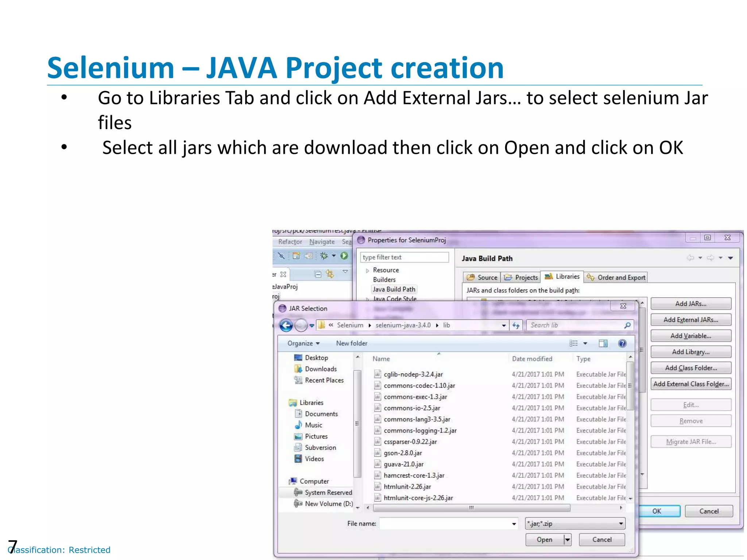This screenshot has width=747, height=560.
Task: Click Link with Editor icon in Package Explorer
Action: coord(330,274)
